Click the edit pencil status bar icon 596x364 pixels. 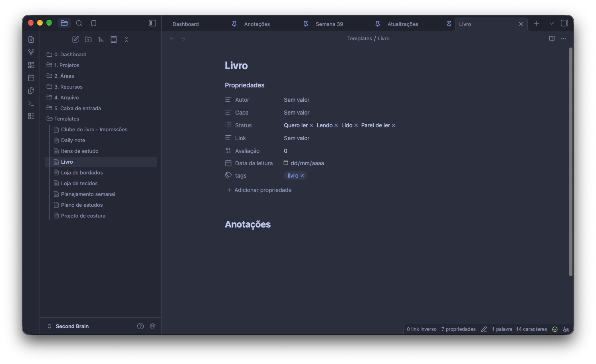[x=484, y=329]
